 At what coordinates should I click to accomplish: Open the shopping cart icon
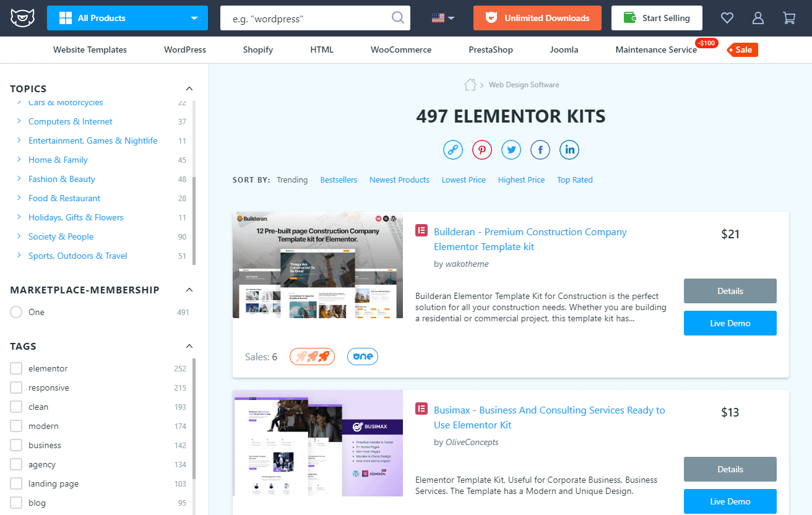tap(789, 18)
